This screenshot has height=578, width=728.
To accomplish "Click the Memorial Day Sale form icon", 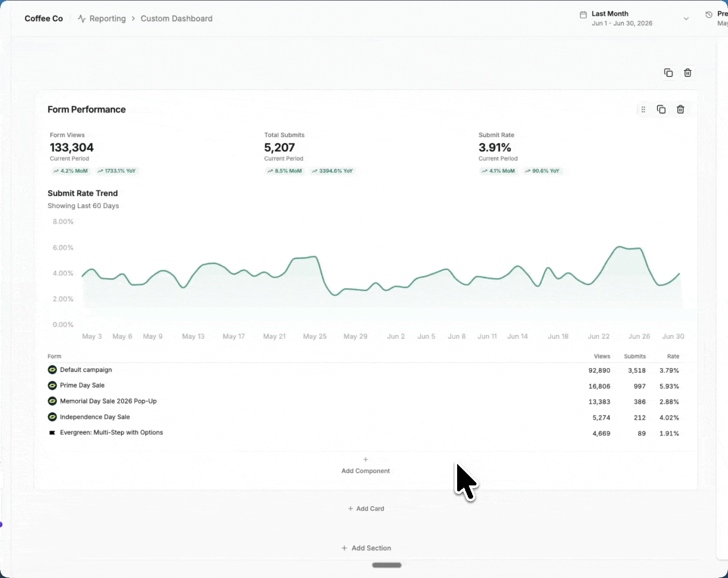I will click(x=52, y=401).
